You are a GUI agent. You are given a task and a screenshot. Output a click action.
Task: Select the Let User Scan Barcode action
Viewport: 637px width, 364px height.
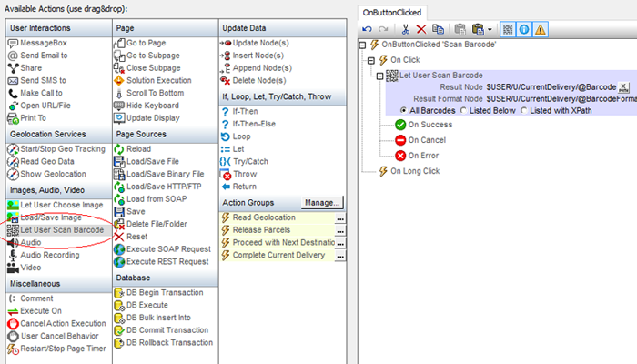click(62, 230)
